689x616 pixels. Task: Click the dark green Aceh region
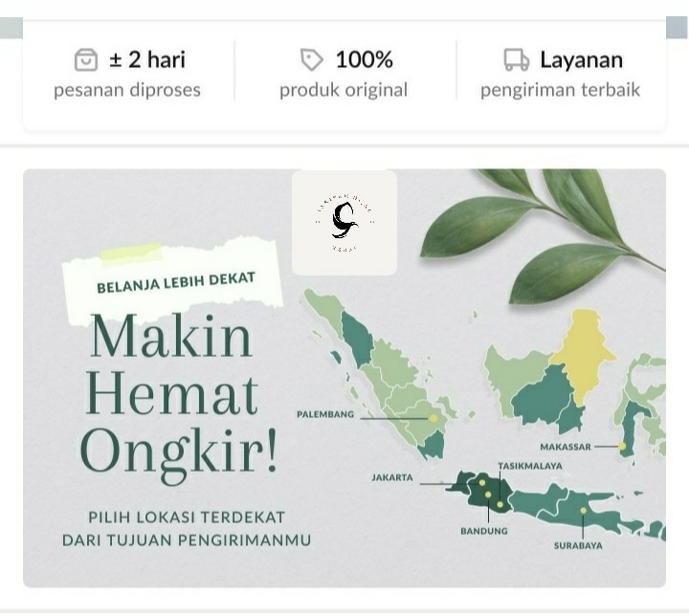357,339
